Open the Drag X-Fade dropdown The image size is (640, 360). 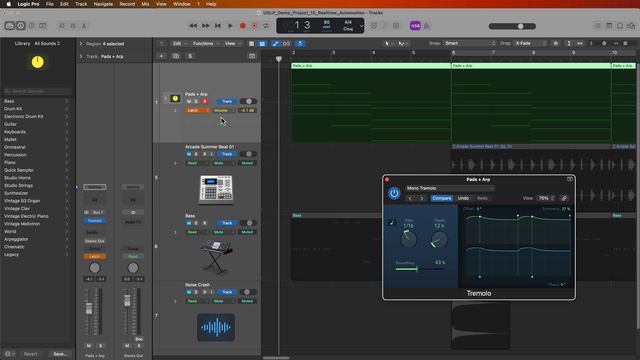pyautogui.click(x=530, y=43)
